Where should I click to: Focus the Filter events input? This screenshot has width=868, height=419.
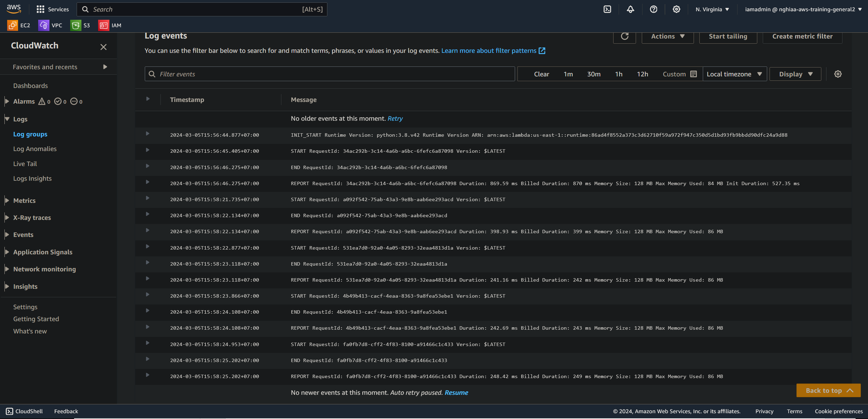tap(330, 74)
